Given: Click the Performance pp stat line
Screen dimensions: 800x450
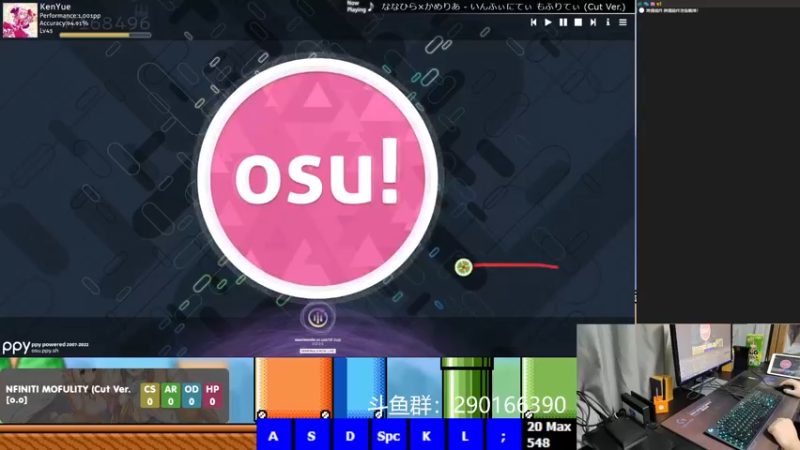Looking at the screenshot, I should click(x=70, y=16).
